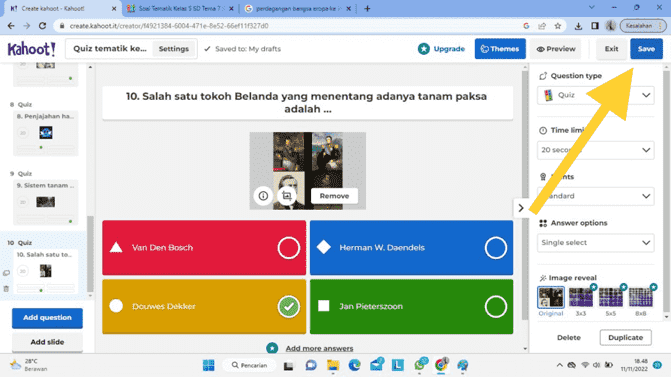Image resolution: width=671 pixels, height=377 pixels.
Task: Open the Question type dropdown
Action: pyautogui.click(x=595, y=95)
